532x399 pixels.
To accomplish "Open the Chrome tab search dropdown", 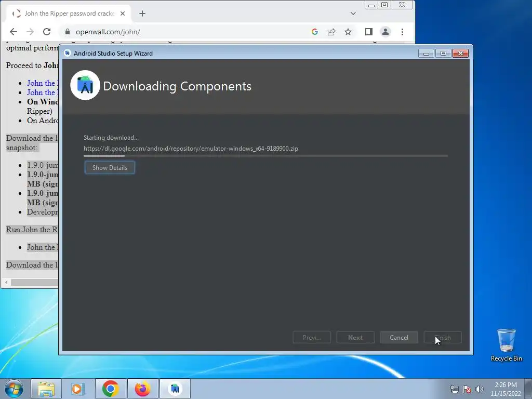I will coord(353,14).
